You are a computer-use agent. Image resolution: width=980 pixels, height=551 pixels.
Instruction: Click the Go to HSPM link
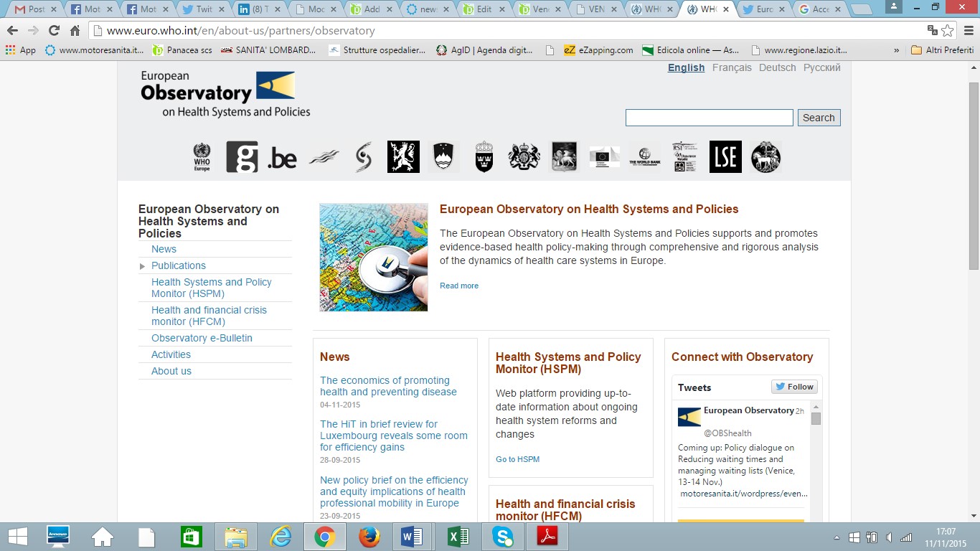517,459
